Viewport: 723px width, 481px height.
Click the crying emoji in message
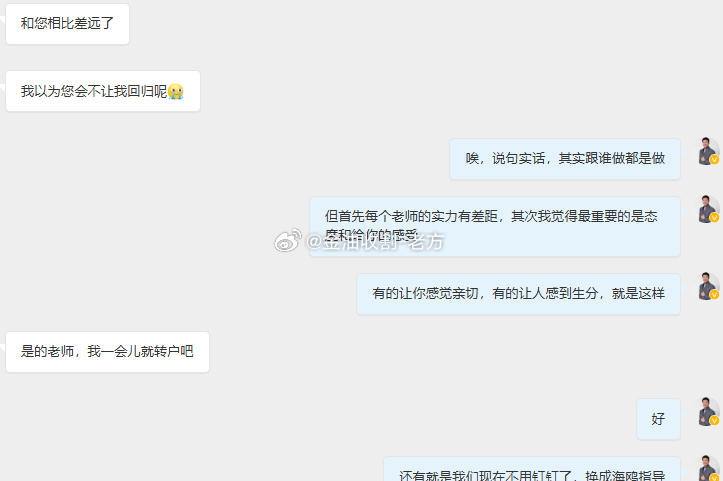tap(176, 91)
